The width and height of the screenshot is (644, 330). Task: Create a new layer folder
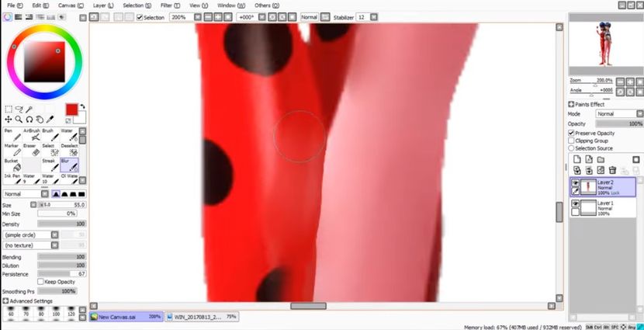pyautogui.click(x=601, y=159)
